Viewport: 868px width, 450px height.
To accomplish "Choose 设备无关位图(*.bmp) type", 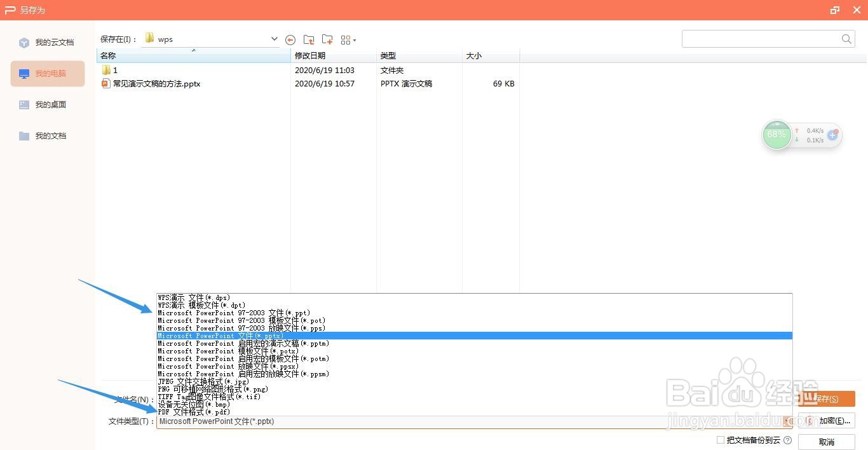I will click(x=475, y=404).
